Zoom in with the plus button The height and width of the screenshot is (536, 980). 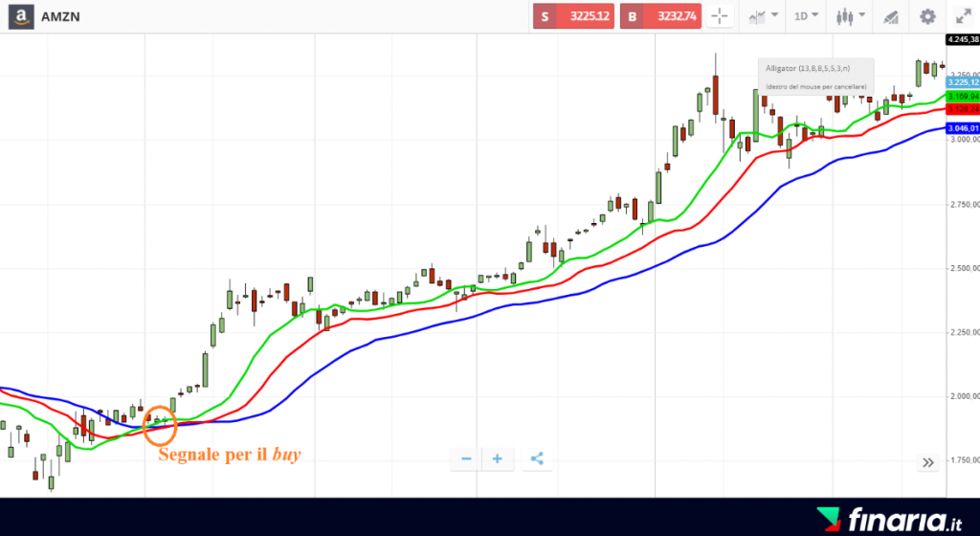pyautogui.click(x=498, y=459)
